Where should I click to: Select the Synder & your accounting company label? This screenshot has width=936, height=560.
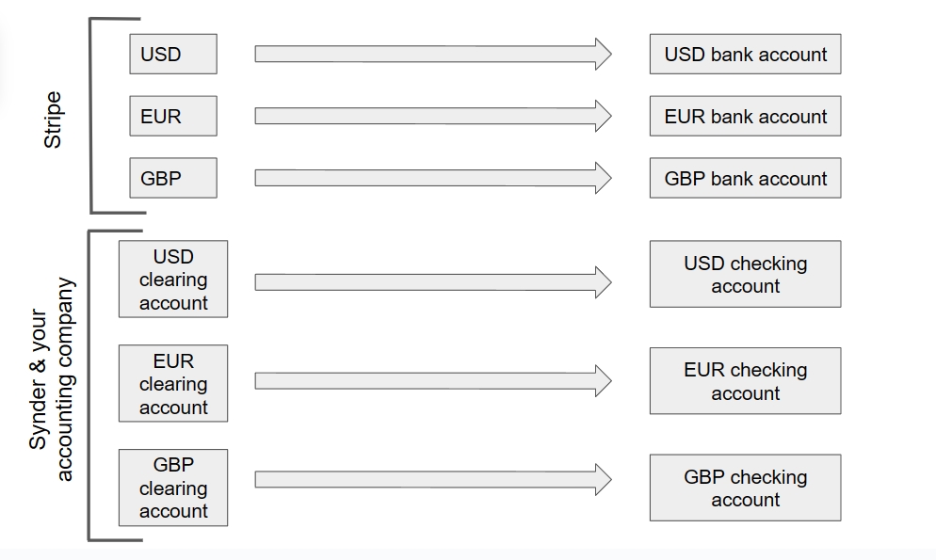(x=52, y=379)
